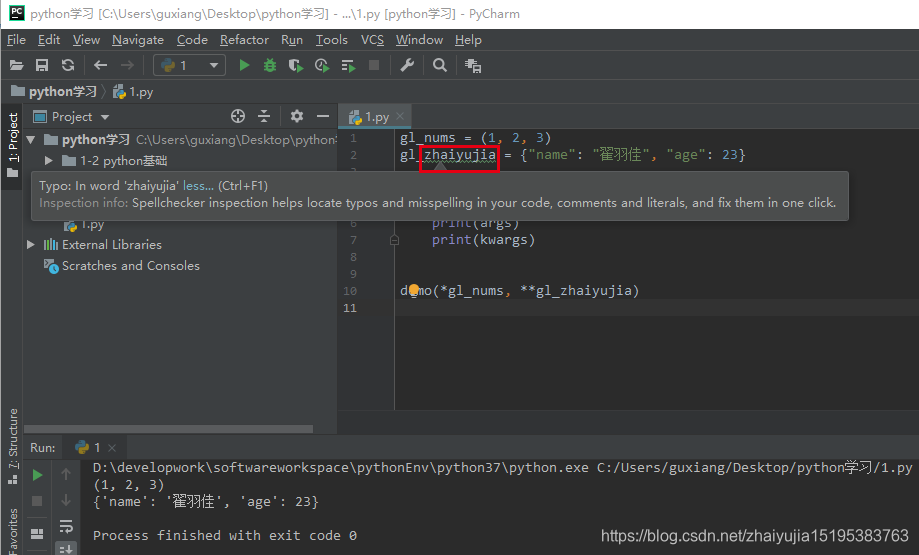Run with coverage shield icon
Screen dimensions: 919x555
296,65
